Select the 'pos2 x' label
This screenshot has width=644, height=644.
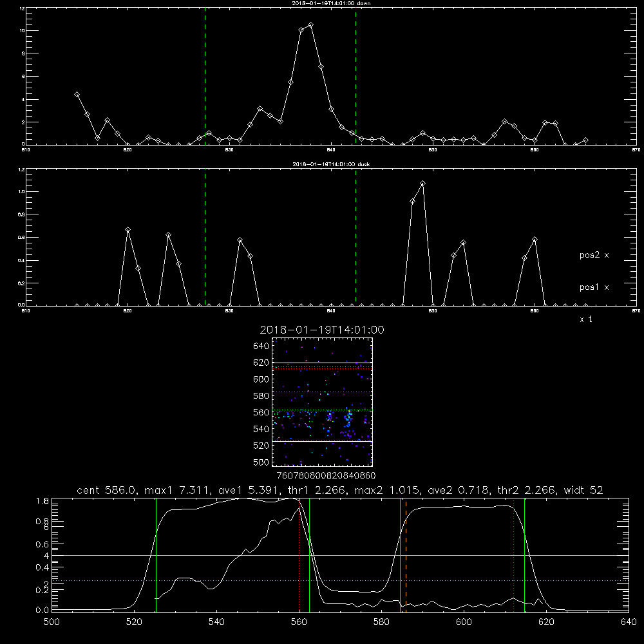click(x=594, y=255)
